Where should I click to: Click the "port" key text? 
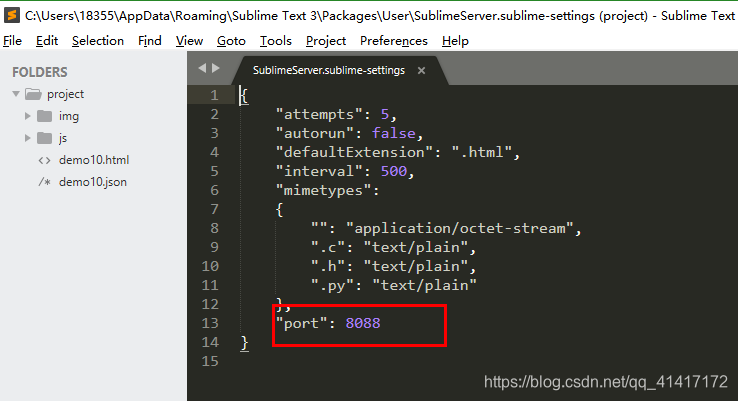point(301,323)
